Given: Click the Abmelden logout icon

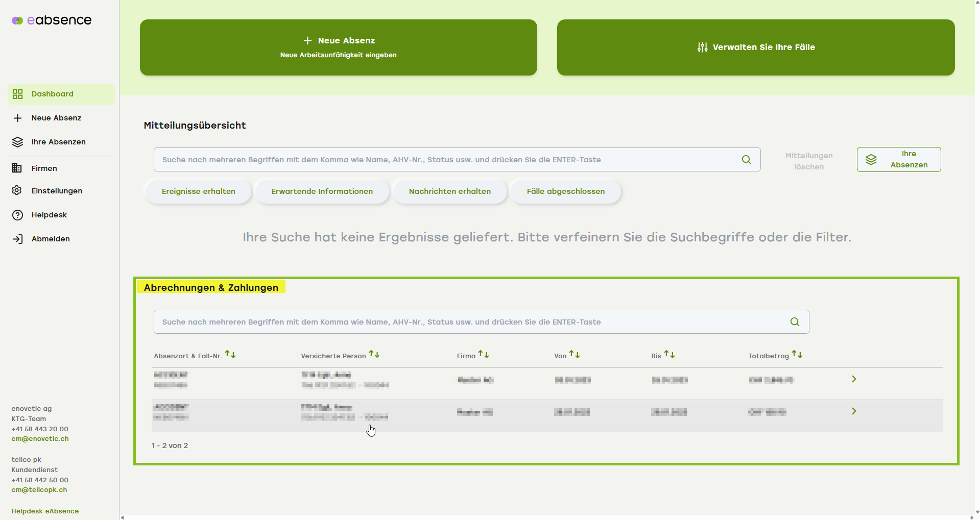Looking at the screenshot, I should coord(17,239).
